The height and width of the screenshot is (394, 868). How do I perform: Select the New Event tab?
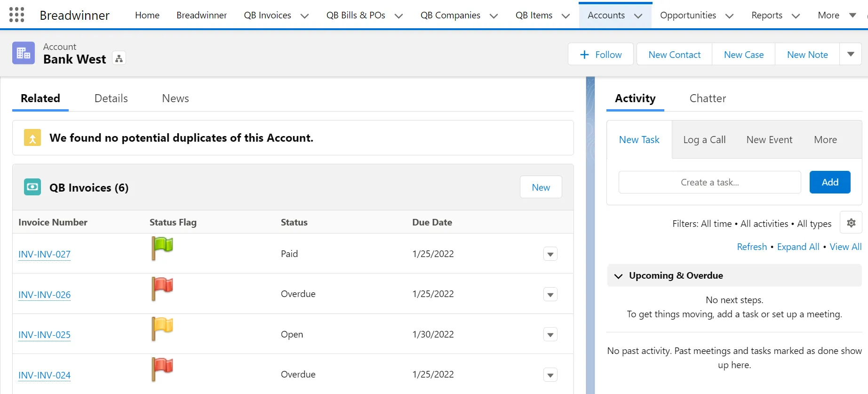pyautogui.click(x=769, y=140)
